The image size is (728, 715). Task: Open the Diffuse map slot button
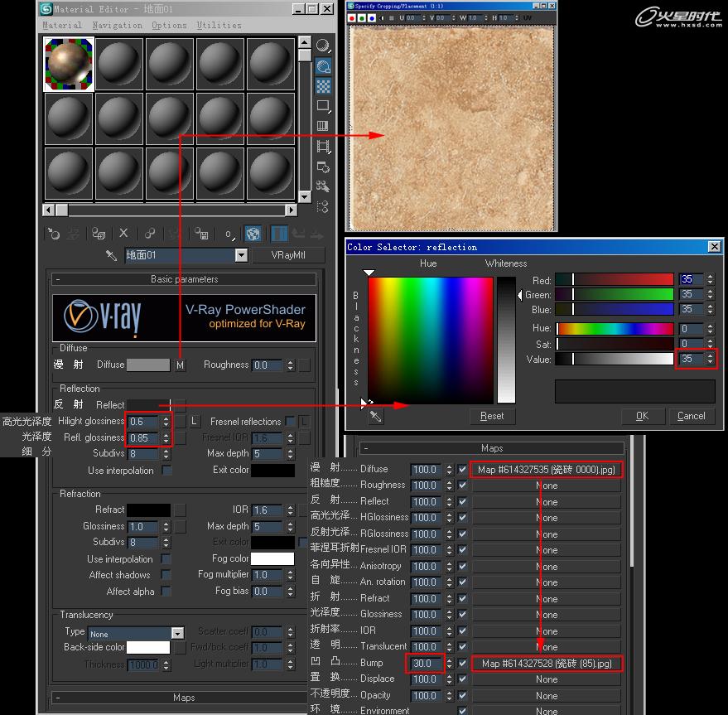(546, 469)
